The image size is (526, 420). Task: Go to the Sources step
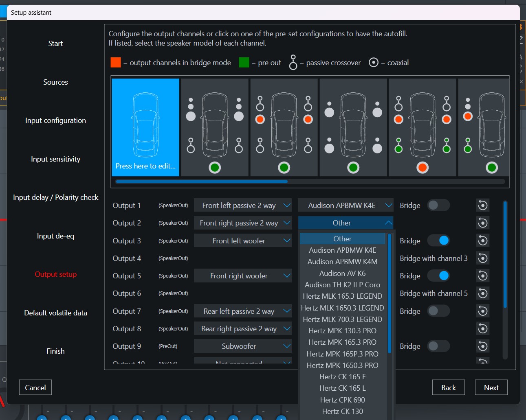click(55, 82)
